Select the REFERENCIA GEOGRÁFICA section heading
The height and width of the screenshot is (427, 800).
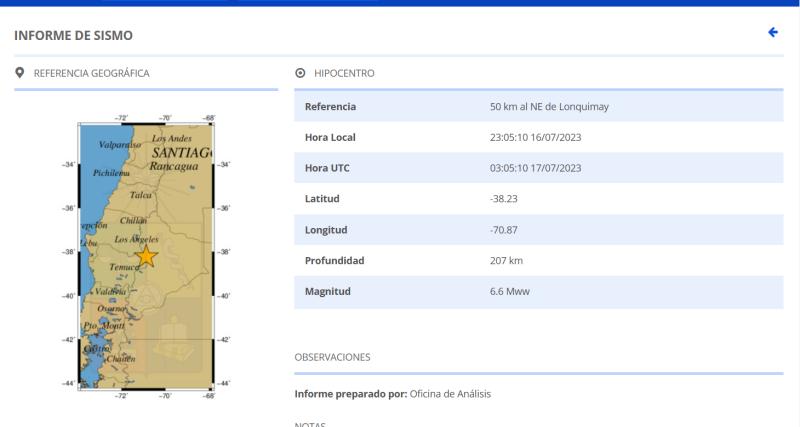coord(91,73)
